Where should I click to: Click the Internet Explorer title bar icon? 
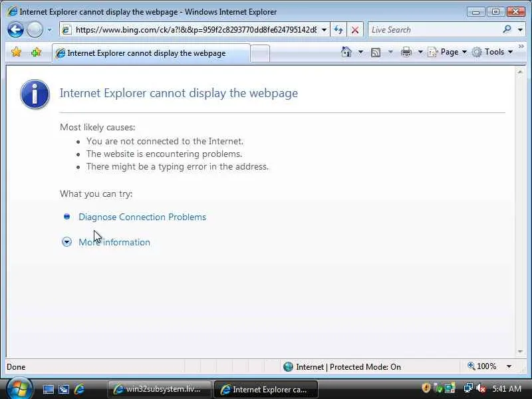[x=12, y=11]
